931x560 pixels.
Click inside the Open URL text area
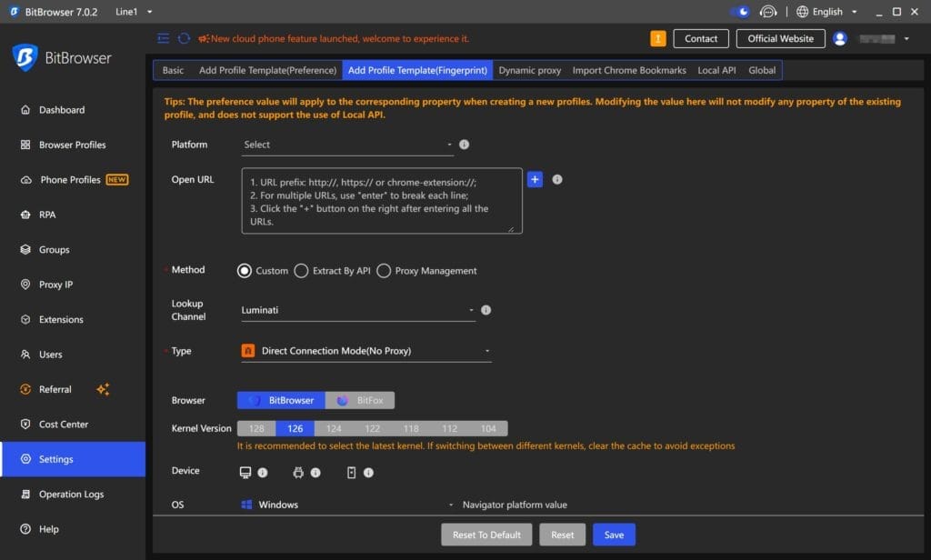[x=382, y=201]
